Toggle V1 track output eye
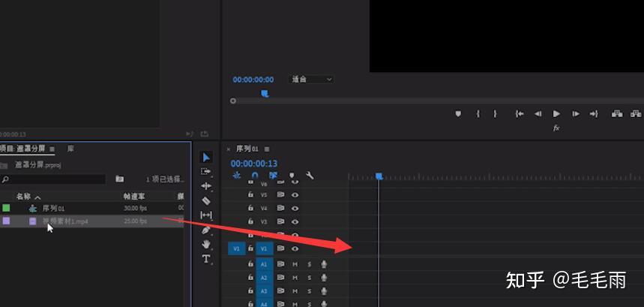The width and height of the screenshot is (644, 307). point(295,248)
